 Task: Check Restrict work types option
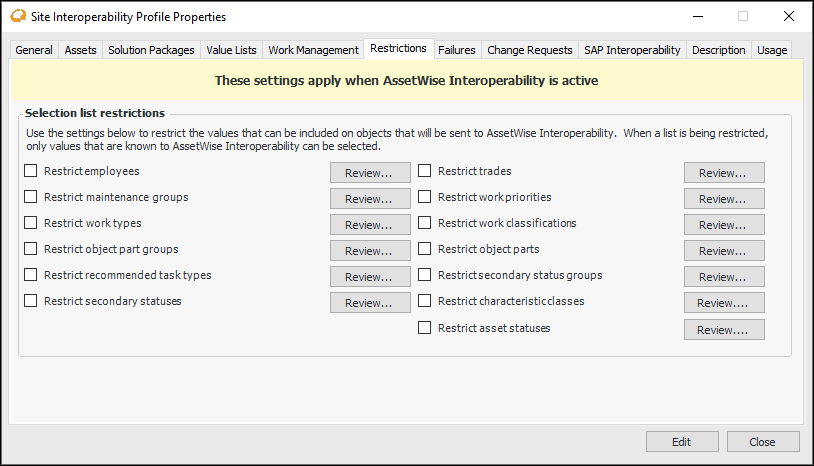coord(31,223)
